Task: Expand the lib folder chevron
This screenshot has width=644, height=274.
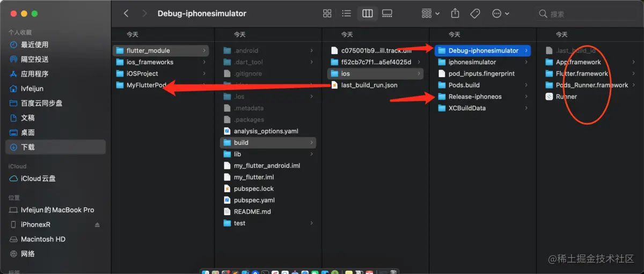Action: pos(311,154)
